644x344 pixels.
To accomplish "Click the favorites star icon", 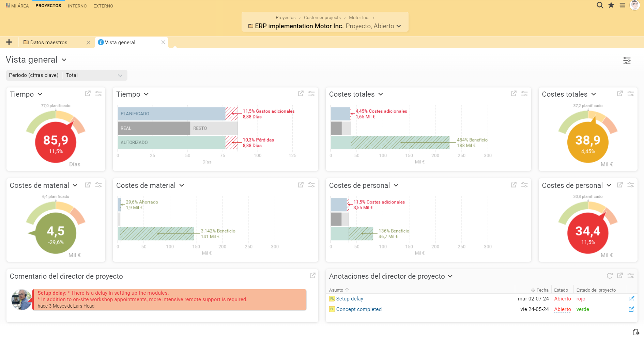I will pyautogui.click(x=611, y=5).
